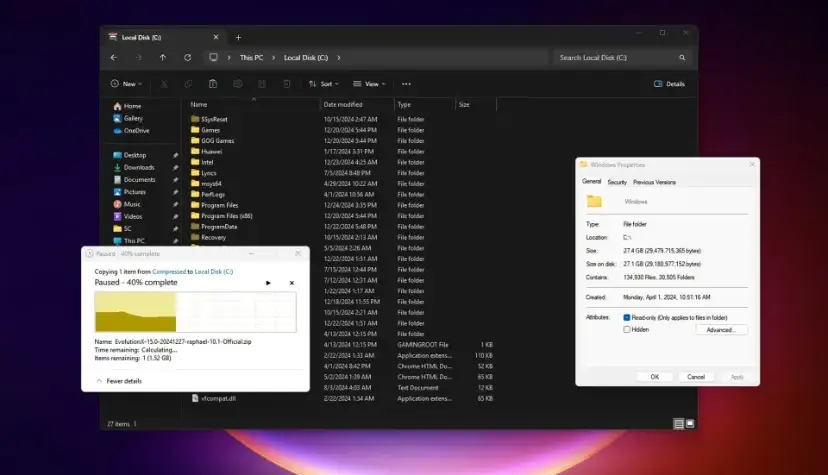Open the New dropdown menu
The height and width of the screenshot is (475, 828).
[x=128, y=84]
